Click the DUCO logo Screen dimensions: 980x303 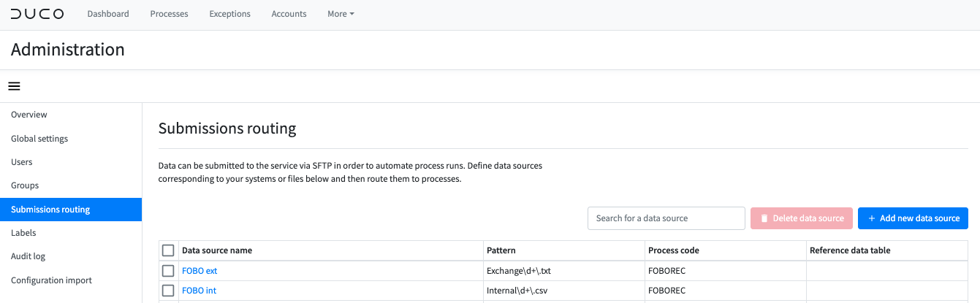click(37, 14)
